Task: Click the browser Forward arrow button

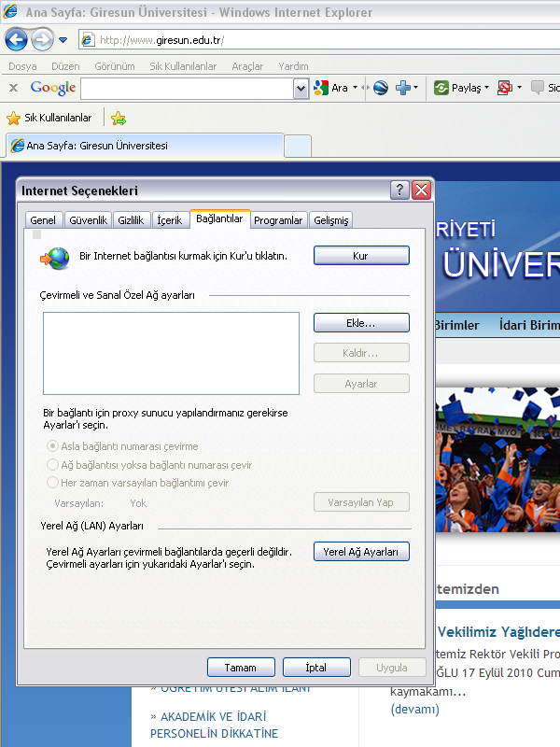Action: pos(43,40)
